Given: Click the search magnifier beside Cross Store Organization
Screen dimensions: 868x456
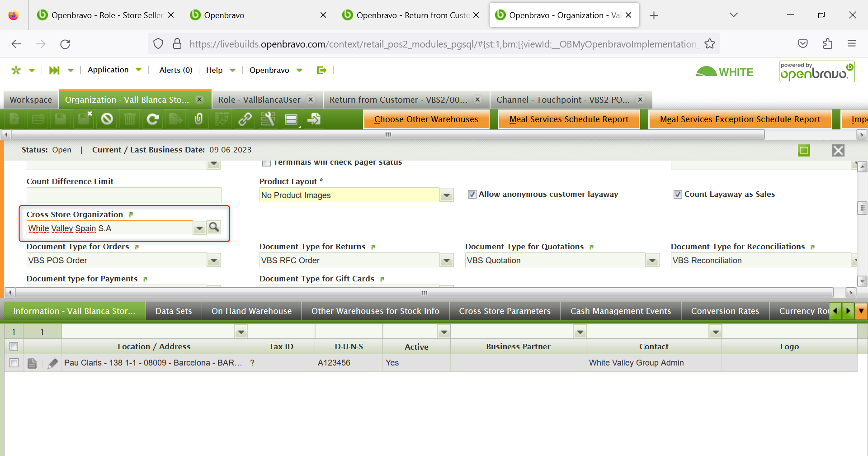Looking at the screenshot, I should coord(214,227).
